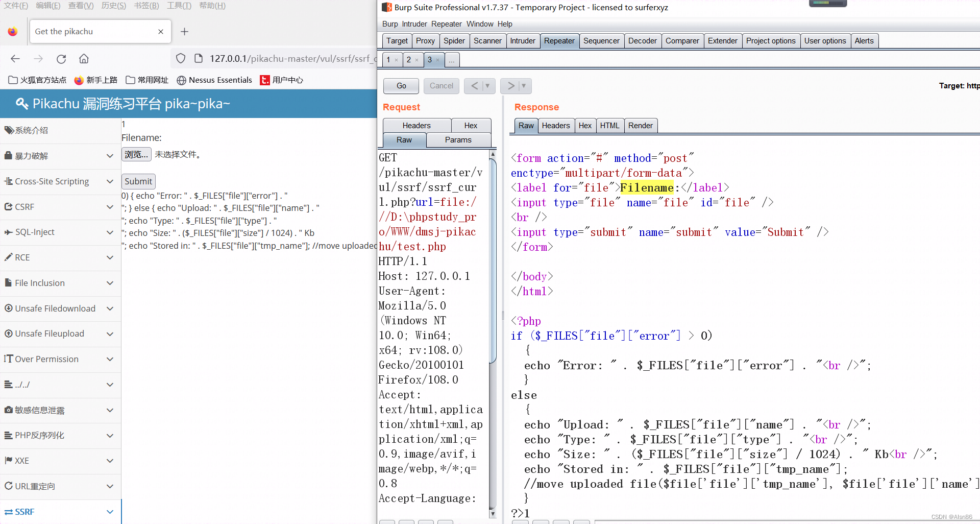Image resolution: width=980 pixels, height=524 pixels.
Task: Open Nessus Essentials bookmark
Action: click(214, 80)
